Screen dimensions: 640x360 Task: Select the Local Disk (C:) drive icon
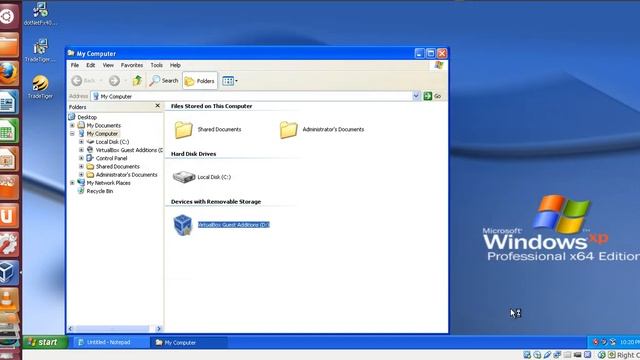(x=184, y=177)
